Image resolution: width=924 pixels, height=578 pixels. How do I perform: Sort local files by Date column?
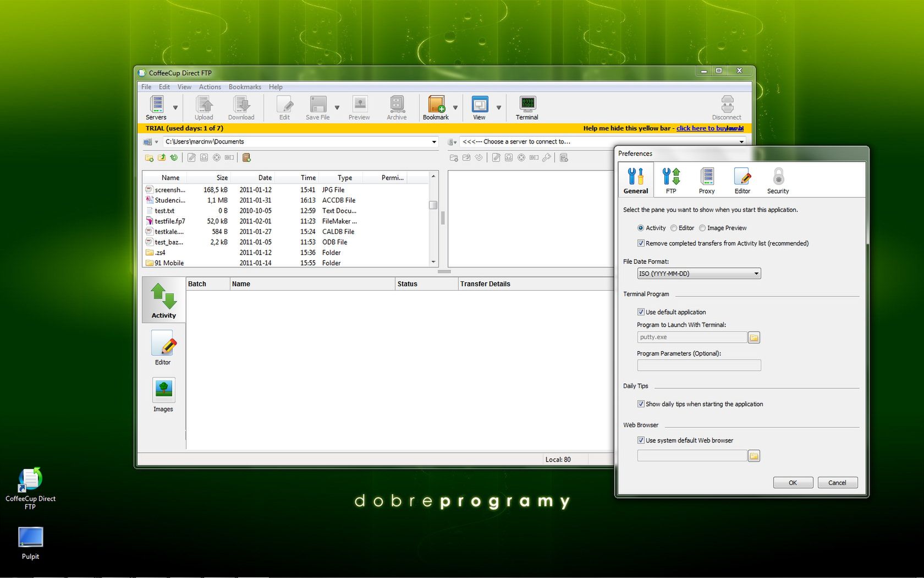[x=265, y=178]
